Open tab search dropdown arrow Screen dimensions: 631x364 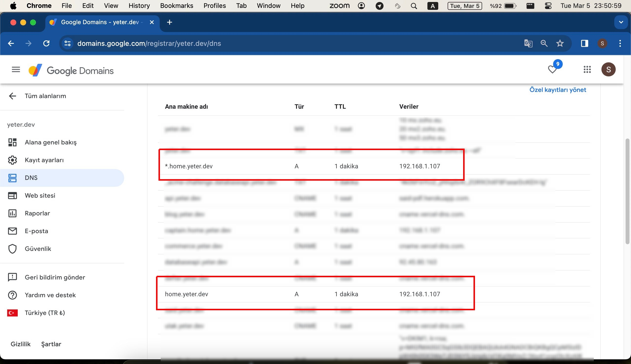621,22
